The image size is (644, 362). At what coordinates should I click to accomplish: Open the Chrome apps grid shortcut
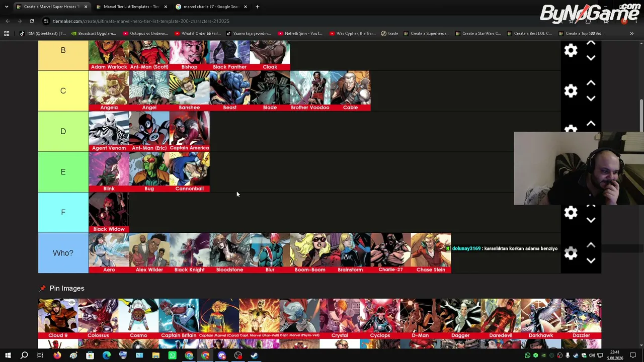point(7,34)
